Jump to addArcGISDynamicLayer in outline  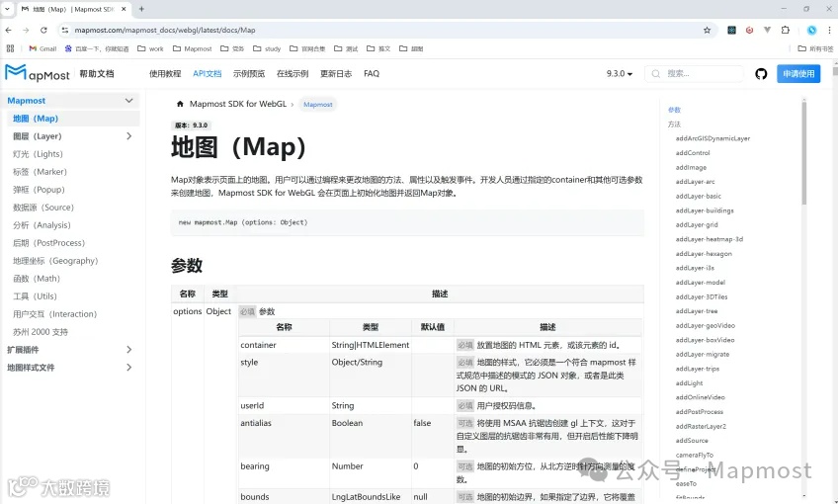point(712,138)
